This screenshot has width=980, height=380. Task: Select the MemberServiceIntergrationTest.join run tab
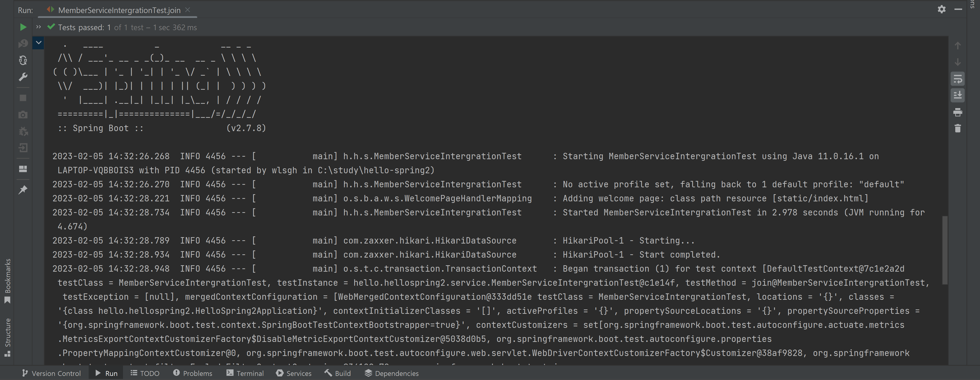[119, 10]
